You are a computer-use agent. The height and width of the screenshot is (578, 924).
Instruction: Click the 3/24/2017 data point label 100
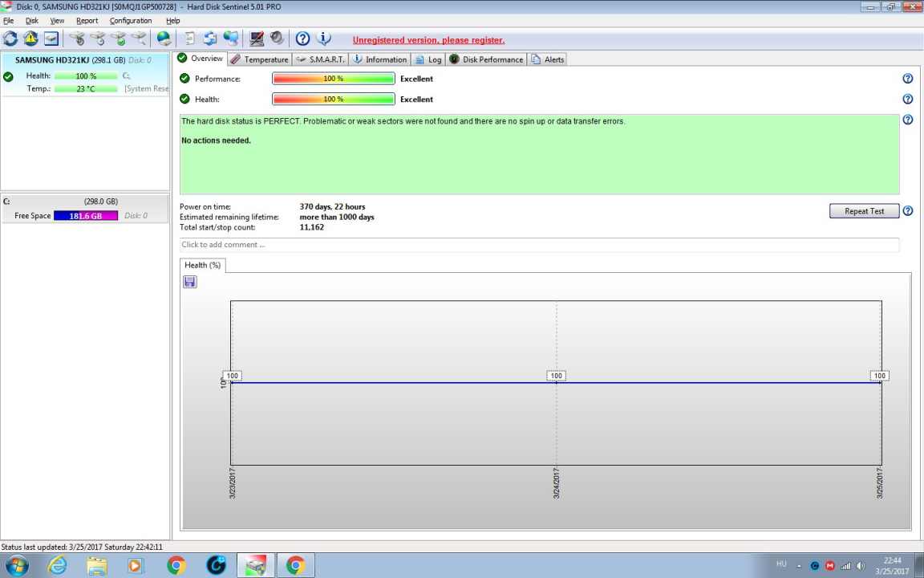[556, 376]
